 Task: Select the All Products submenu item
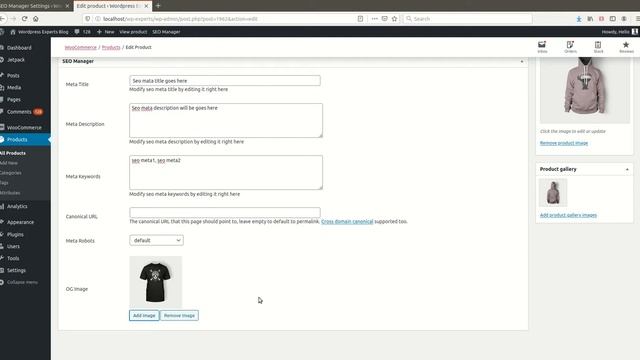coord(13,153)
